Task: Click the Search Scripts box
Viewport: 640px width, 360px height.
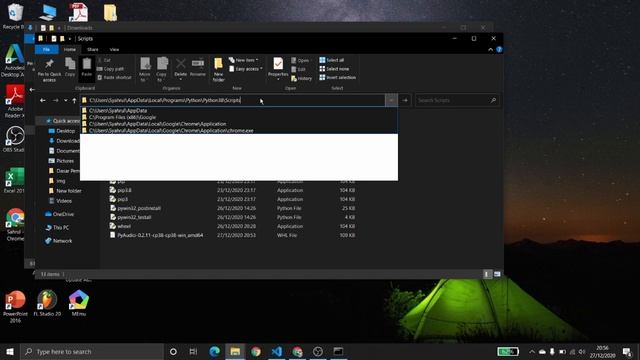Action: pos(456,100)
